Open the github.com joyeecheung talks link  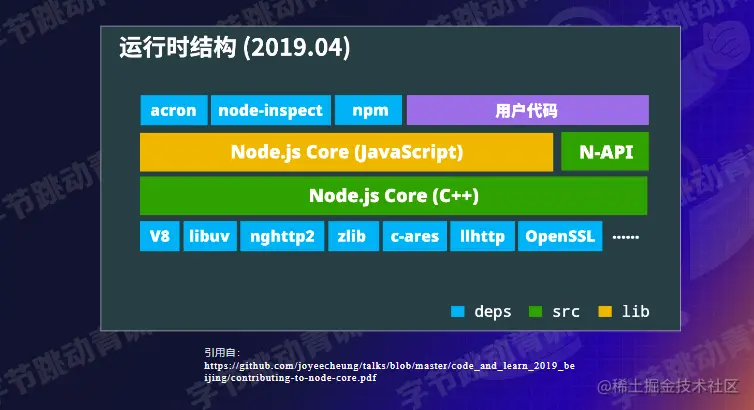coord(389,372)
